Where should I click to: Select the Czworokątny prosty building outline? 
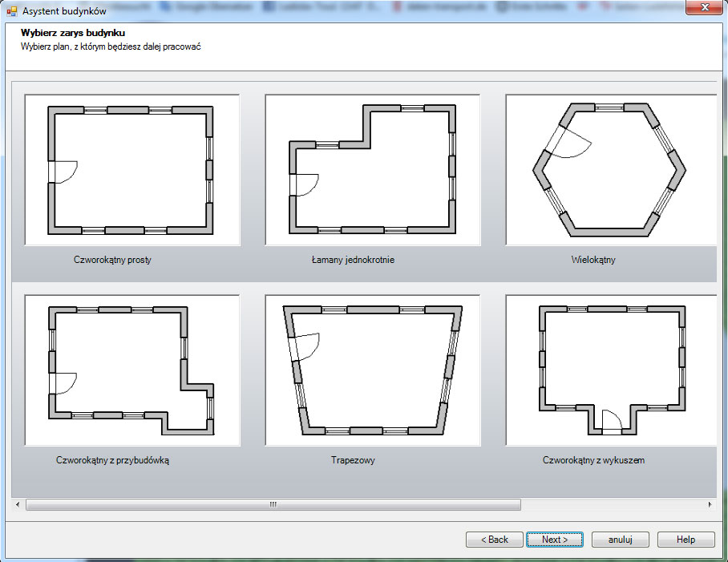pyautogui.click(x=132, y=170)
